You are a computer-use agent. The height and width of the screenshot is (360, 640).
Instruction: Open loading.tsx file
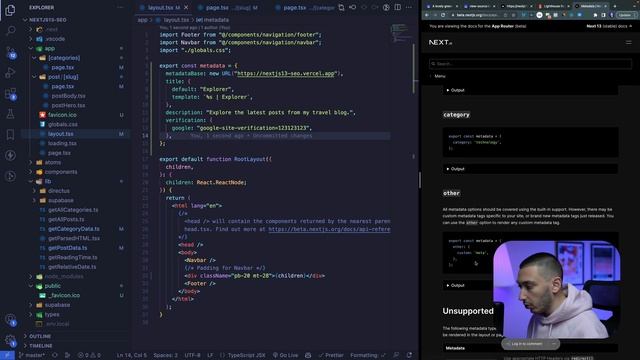(62, 143)
